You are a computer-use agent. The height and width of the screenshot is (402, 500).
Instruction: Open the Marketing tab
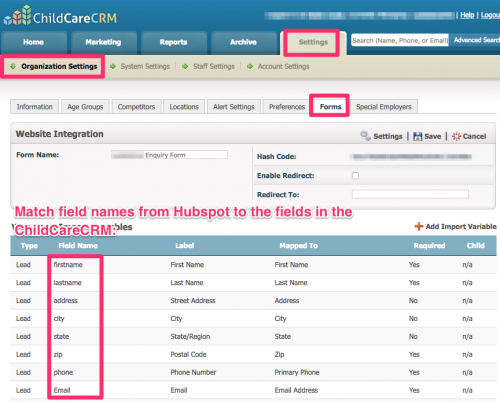103,42
